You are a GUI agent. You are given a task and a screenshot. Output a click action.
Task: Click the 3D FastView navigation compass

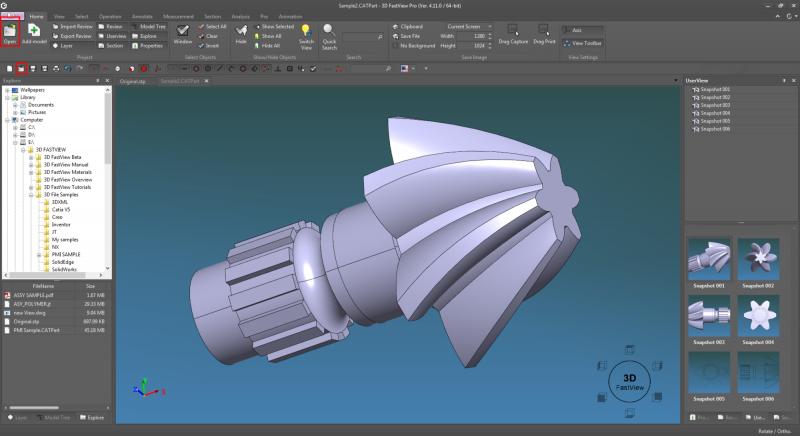(x=629, y=382)
